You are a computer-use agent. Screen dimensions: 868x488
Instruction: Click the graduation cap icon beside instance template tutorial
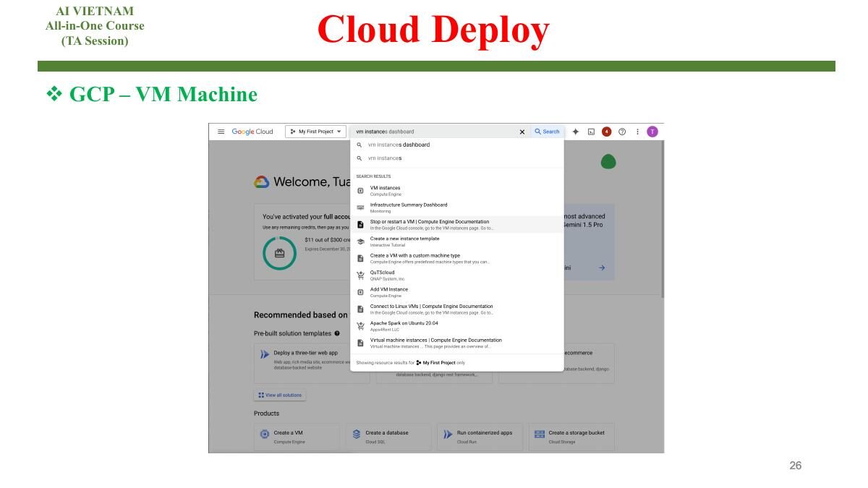coord(360,241)
